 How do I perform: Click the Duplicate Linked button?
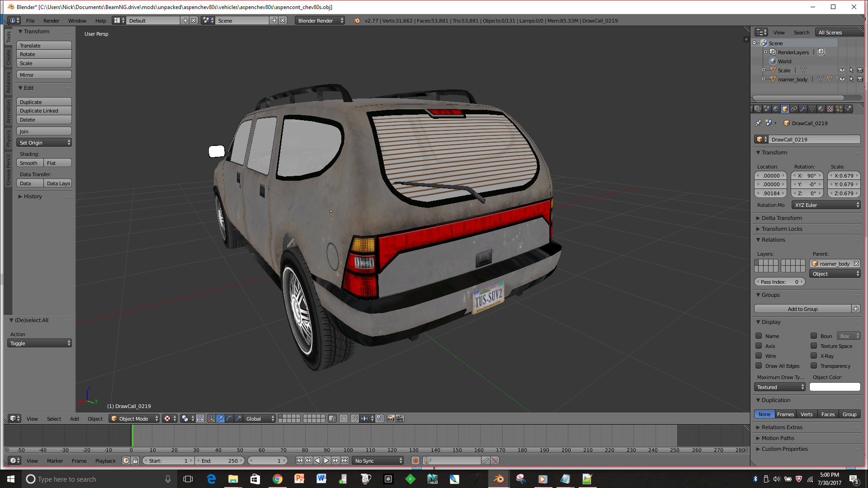44,111
